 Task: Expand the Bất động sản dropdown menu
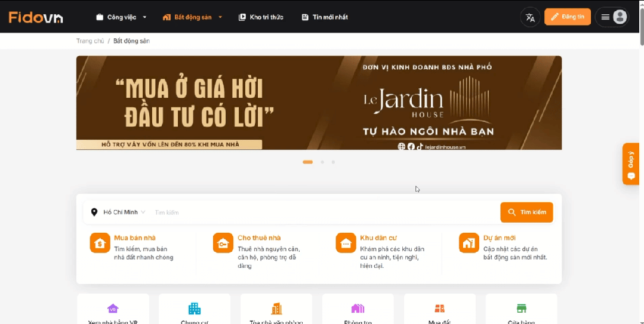pos(192,17)
